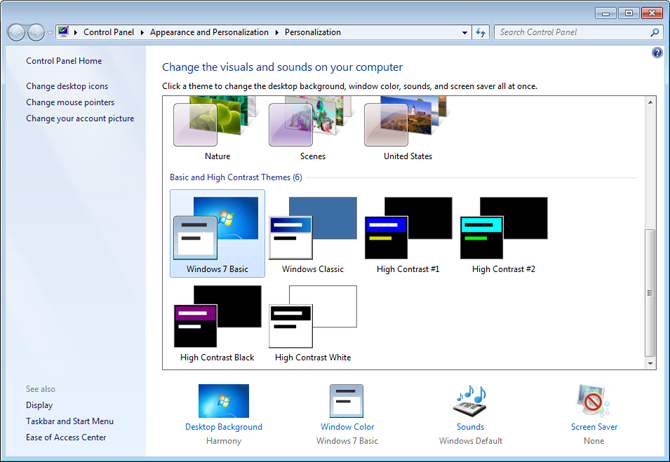670x462 pixels.
Task: Open Window Color via its window icon
Action: (347, 401)
